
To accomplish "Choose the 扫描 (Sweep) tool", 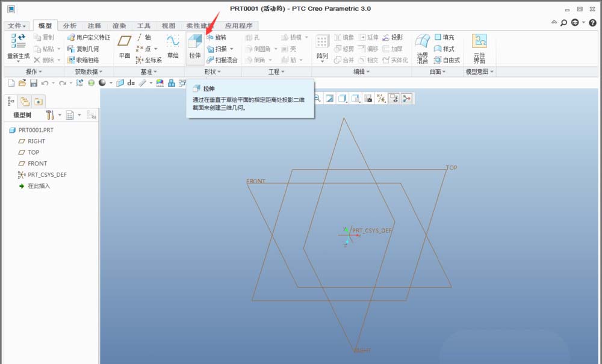I will coord(217,49).
